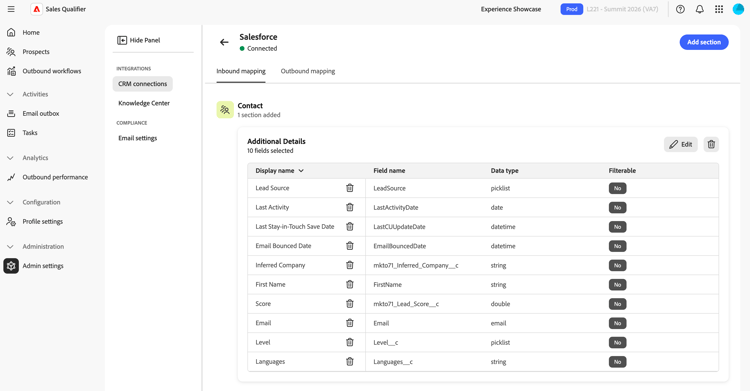This screenshot has height=391, width=750.
Task: Open Admin settings in sidebar
Action: point(43,266)
